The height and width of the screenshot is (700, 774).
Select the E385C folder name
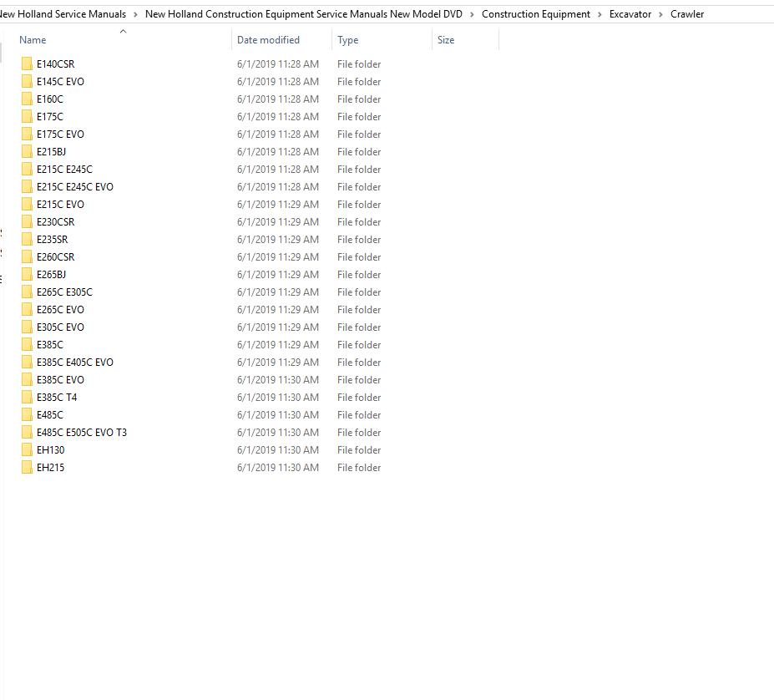pos(50,345)
